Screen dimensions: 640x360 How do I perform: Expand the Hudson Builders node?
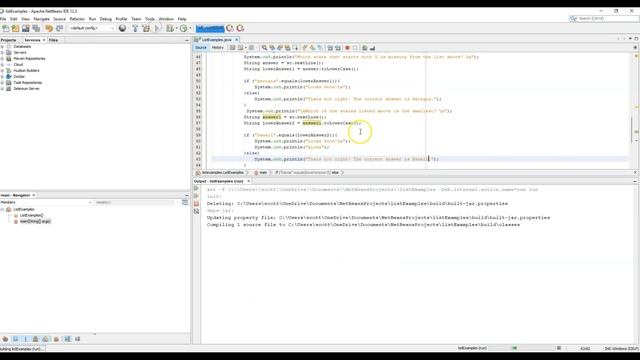pyautogui.click(x=2, y=71)
